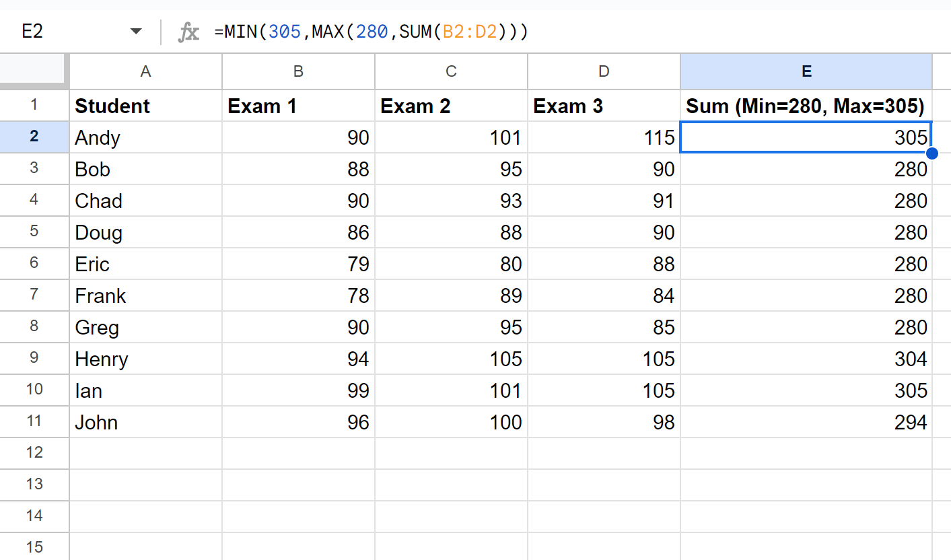Click the cell containing 'Frank'
The width and height of the screenshot is (951, 560).
coord(145,295)
